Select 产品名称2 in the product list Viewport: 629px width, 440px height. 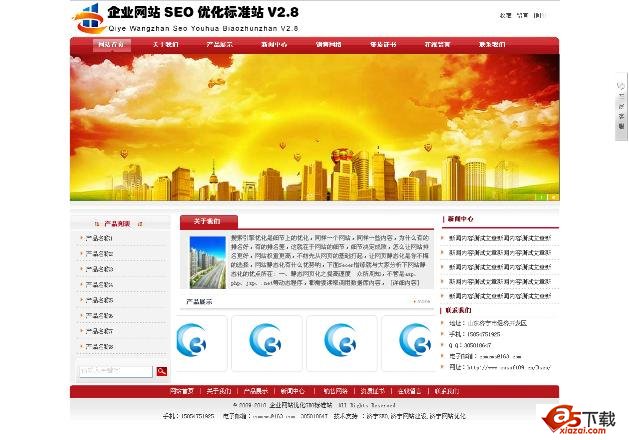coord(99,254)
